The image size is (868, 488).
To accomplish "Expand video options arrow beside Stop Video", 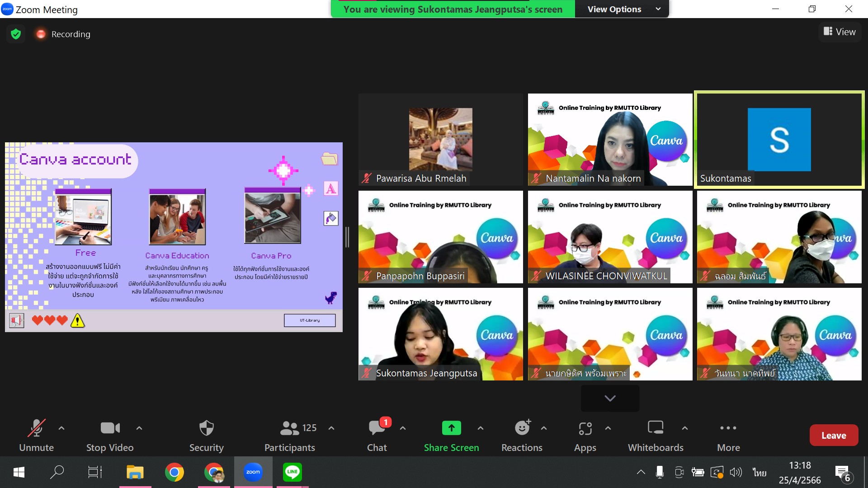I will [139, 428].
